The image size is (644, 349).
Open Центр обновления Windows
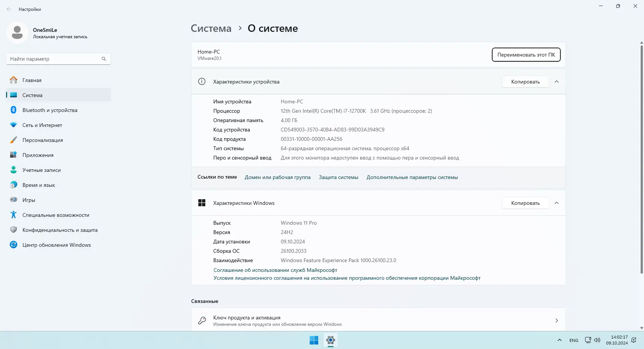click(x=56, y=245)
